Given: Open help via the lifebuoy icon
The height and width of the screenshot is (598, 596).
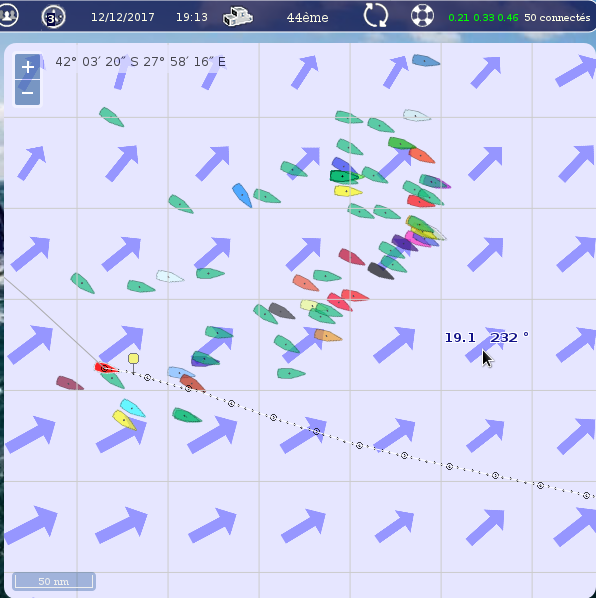Looking at the screenshot, I should pyautogui.click(x=422, y=16).
